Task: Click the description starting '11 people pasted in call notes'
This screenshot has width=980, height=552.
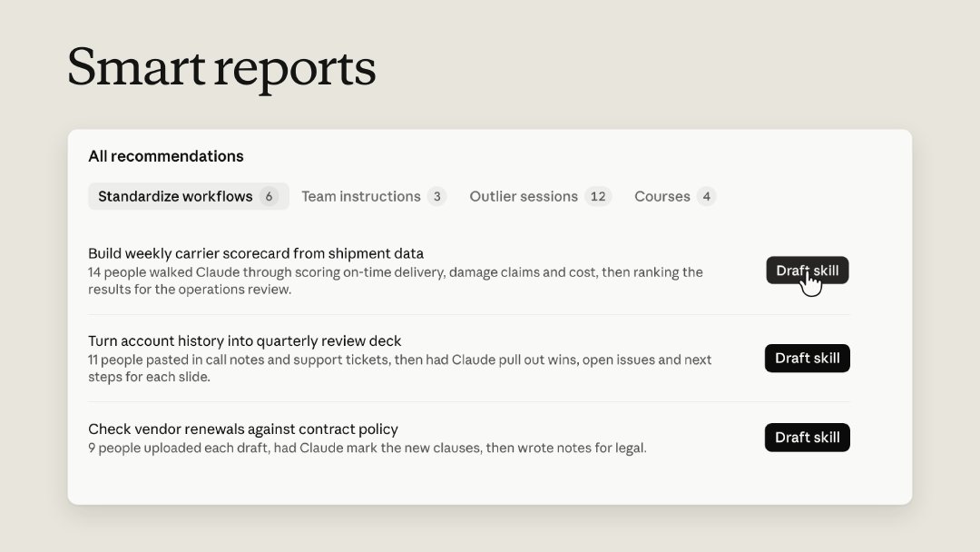Action: click(x=400, y=369)
